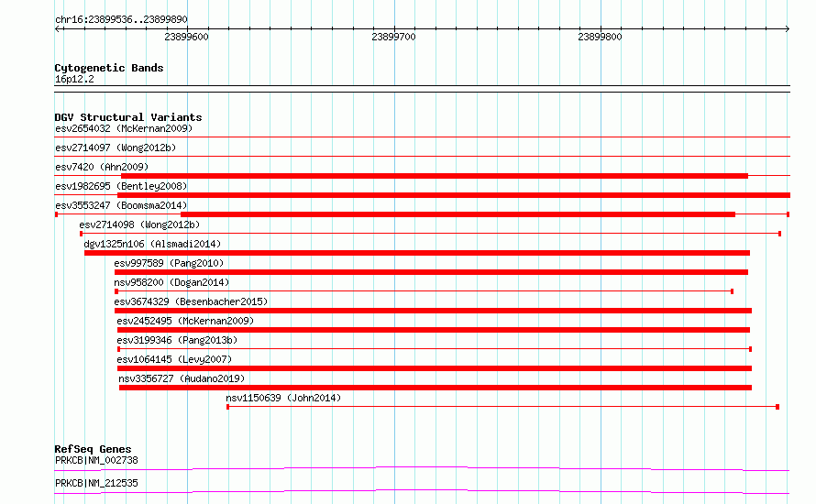Screen dimensions: 816x504
Task: Click the esv2654032 (McKernan2009) variant label
Action: [x=124, y=128]
